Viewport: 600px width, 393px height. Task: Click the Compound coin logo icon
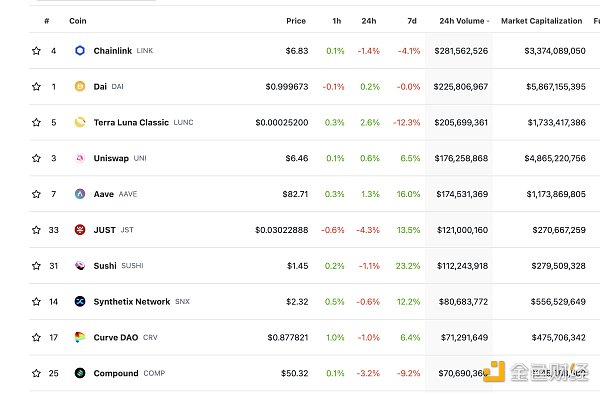80,373
